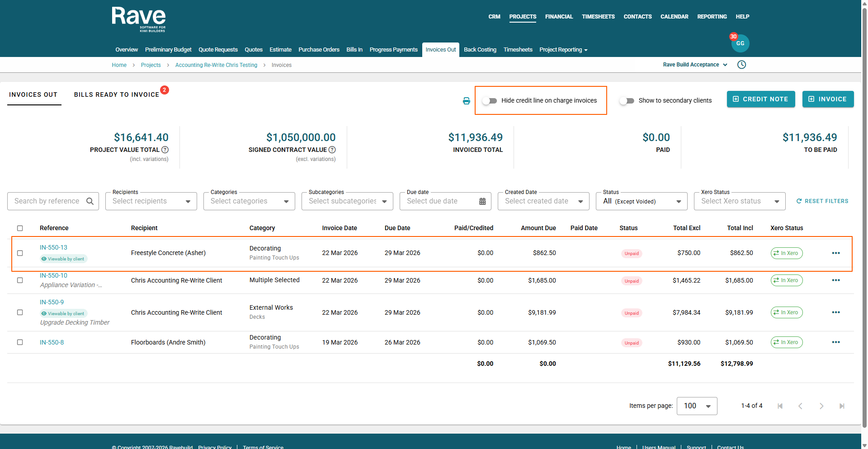This screenshot has height=449, width=868.
Task: Focus the Search by reference field
Action: pyautogui.click(x=47, y=201)
